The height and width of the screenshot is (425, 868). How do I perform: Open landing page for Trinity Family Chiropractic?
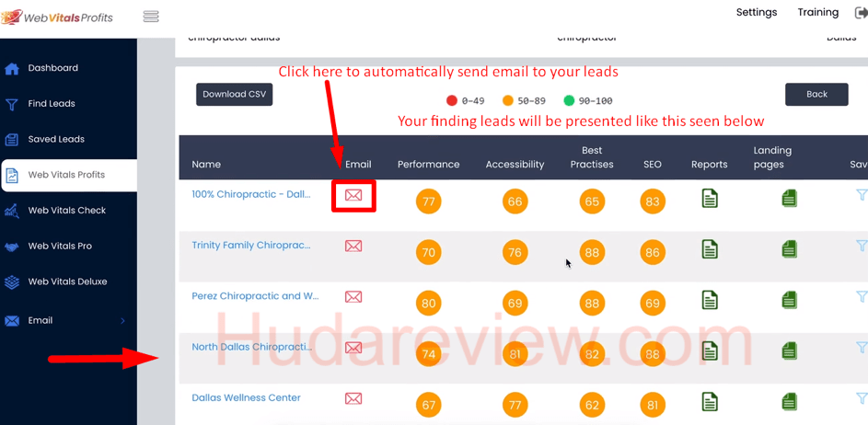[x=790, y=248]
